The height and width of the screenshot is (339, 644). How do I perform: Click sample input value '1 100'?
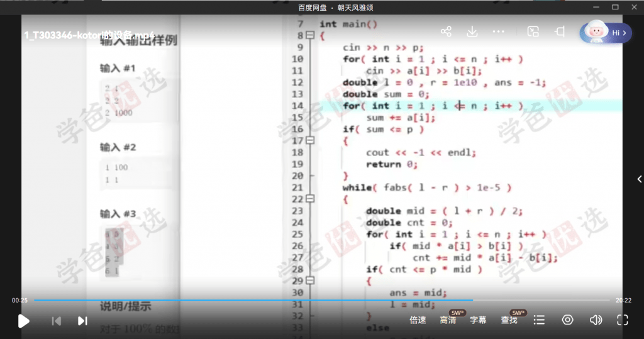pyautogui.click(x=116, y=168)
